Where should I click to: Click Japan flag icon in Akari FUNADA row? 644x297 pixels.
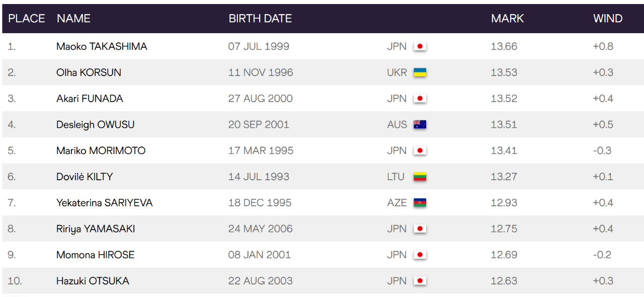420,99
